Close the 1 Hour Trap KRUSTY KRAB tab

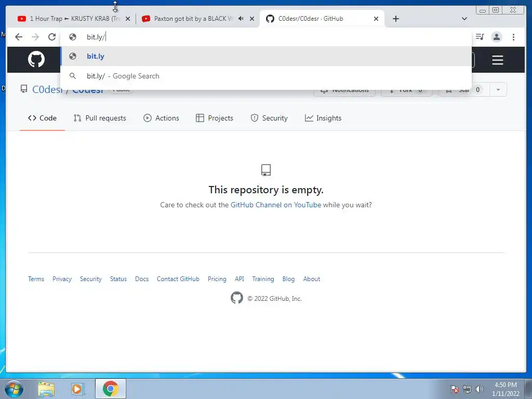tap(128, 19)
